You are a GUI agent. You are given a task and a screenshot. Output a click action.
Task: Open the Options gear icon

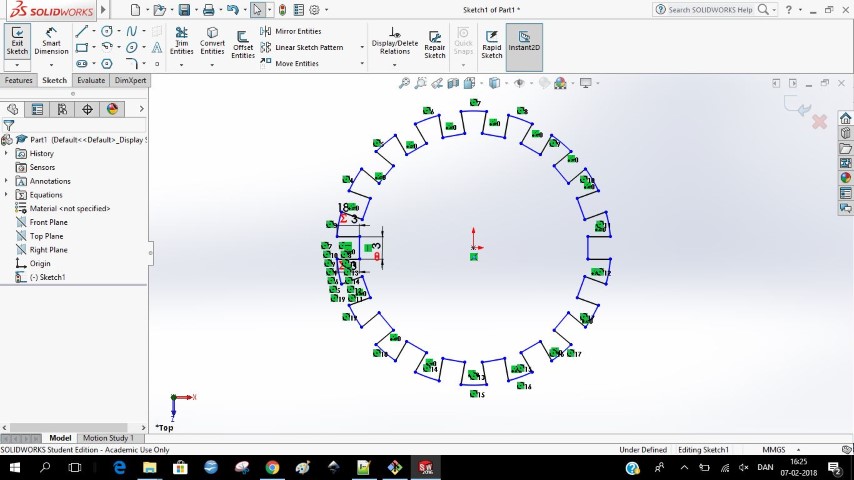(x=314, y=9)
